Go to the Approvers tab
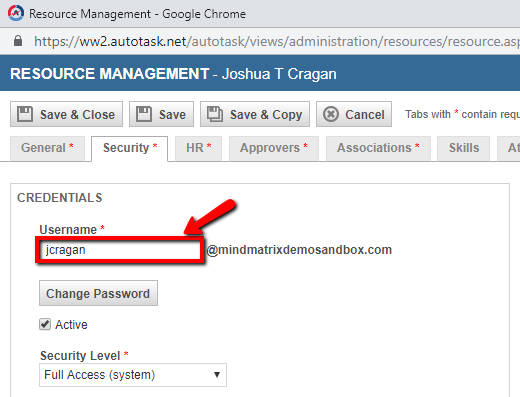 click(274, 148)
